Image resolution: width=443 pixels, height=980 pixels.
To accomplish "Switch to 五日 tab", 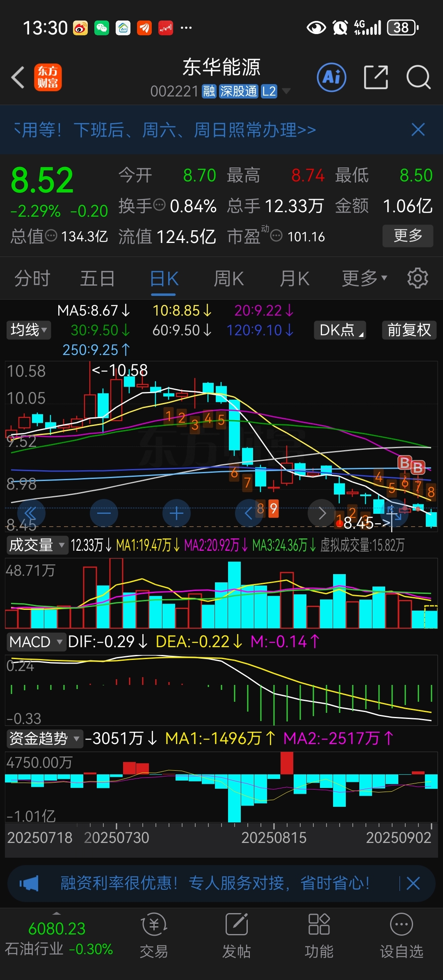I will click(98, 279).
